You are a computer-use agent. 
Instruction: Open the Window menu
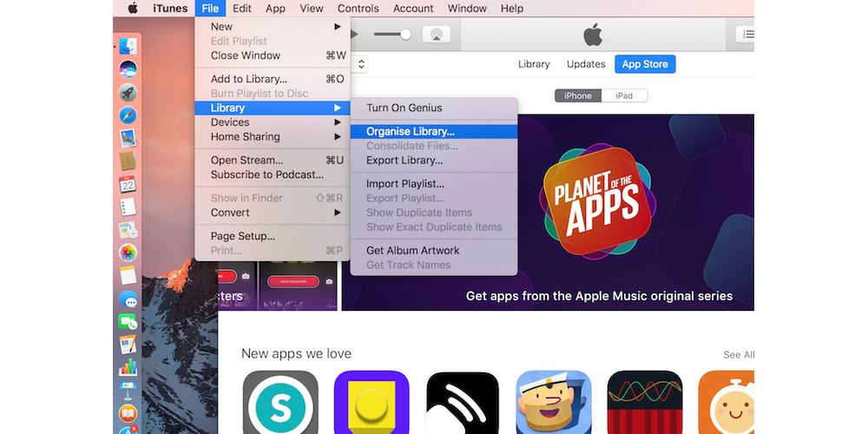point(467,9)
